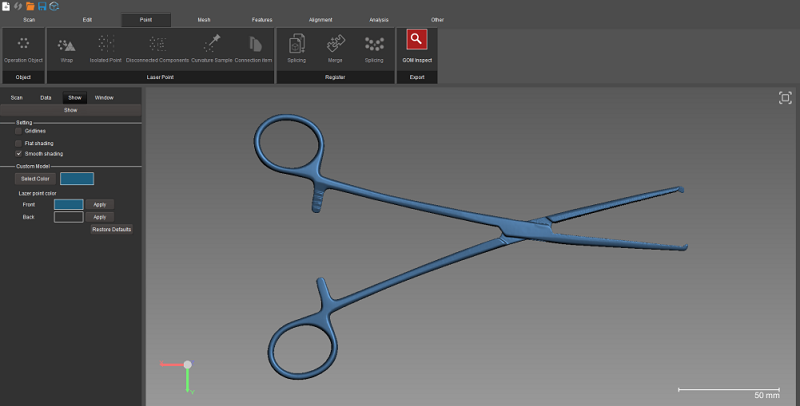Image resolution: width=800 pixels, height=406 pixels.
Task: Open the Analysis ribbon tab
Action: click(x=379, y=20)
